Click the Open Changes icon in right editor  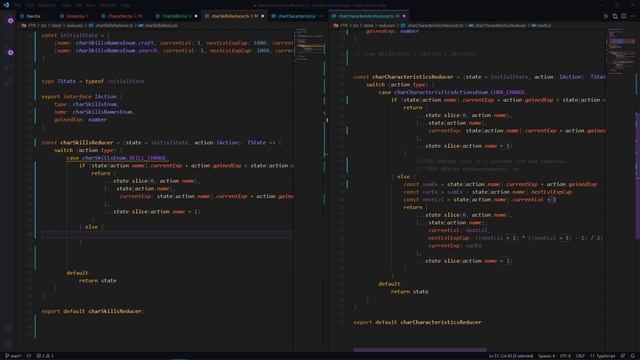(x=615, y=16)
